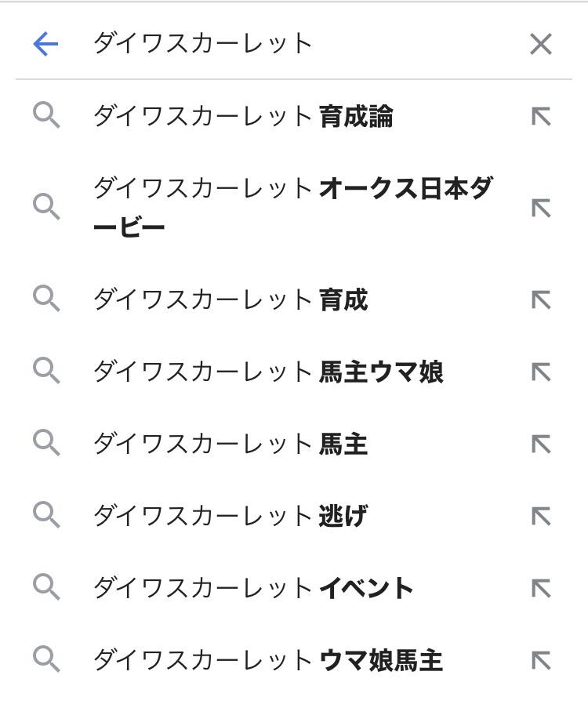The image size is (588, 726).
Task: Click the search field containing ダイワスカーレット
Action: click(298, 44)
